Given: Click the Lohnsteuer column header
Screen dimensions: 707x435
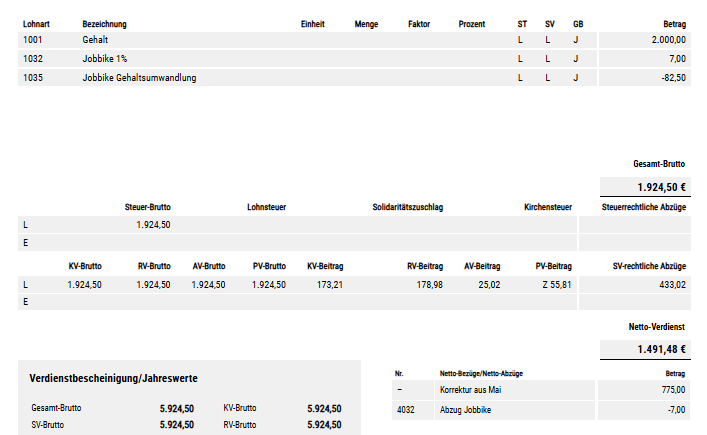Looking at the screenshot, I should (x=266, y=207).
